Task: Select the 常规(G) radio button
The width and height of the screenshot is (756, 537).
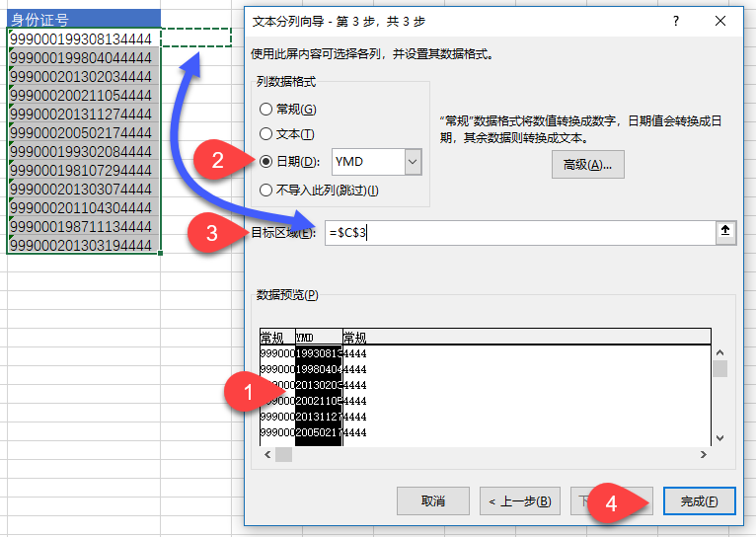Action: click(x=265, y=109)
